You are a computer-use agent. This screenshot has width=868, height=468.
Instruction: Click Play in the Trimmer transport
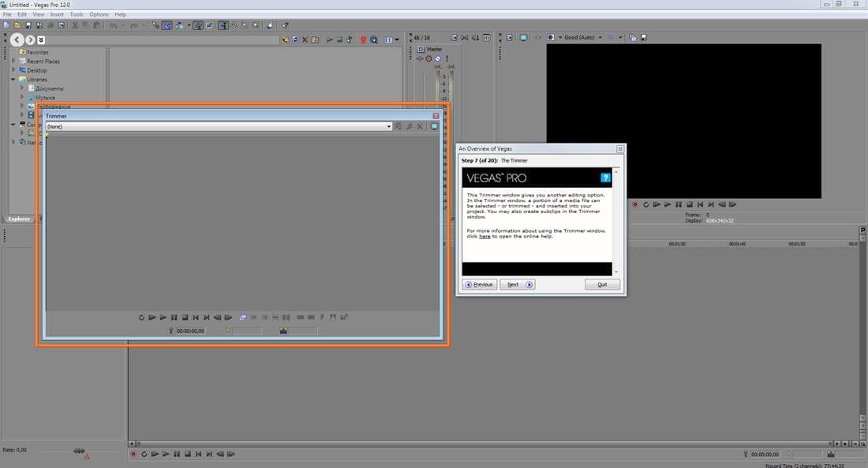click(163, 317)
